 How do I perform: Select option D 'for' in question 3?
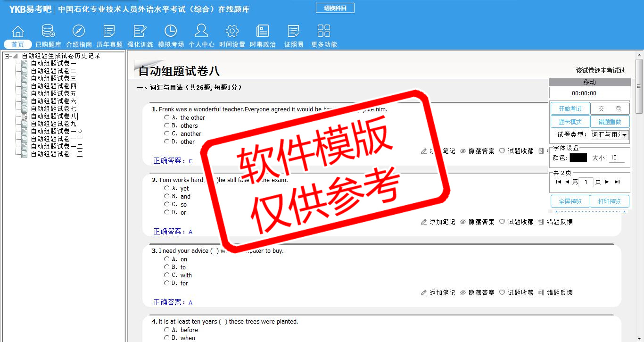(x=167, y=283)
